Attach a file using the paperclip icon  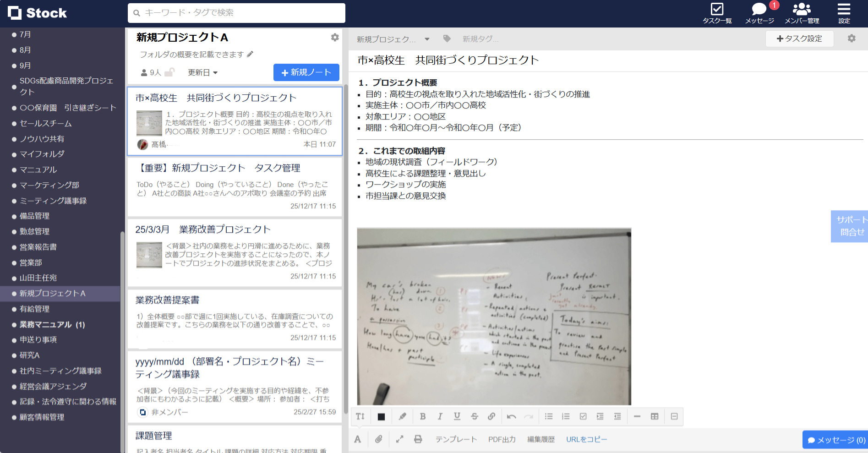378,439
